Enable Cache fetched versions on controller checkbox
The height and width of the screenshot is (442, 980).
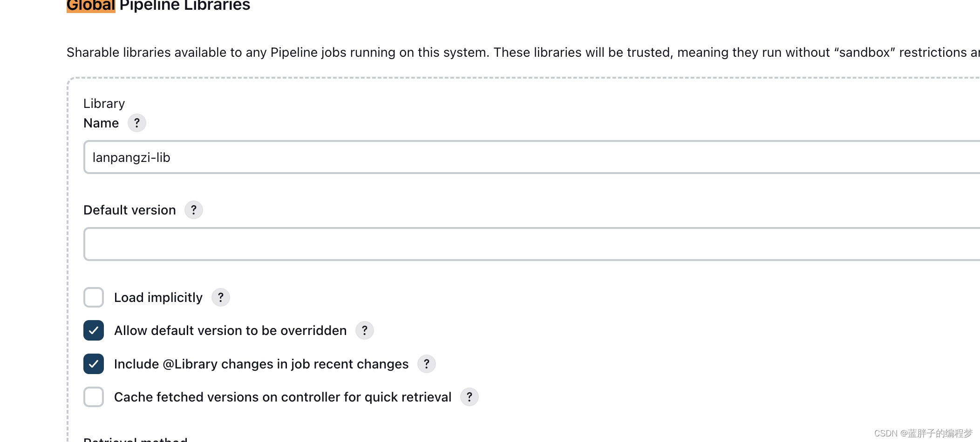(x=94, y=397)
